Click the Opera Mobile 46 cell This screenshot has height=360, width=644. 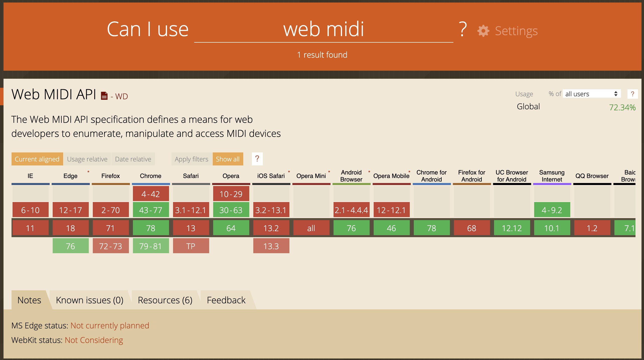tap(391, 228)
